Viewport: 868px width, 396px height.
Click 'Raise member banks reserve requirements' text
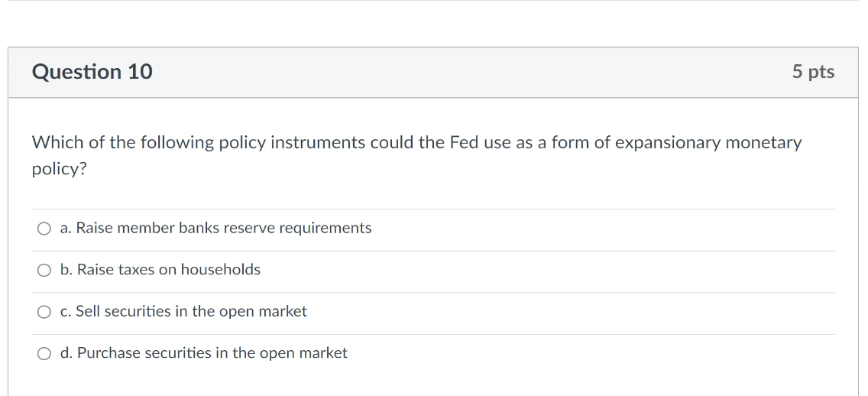pyautogui.click(x=223, y=228)
